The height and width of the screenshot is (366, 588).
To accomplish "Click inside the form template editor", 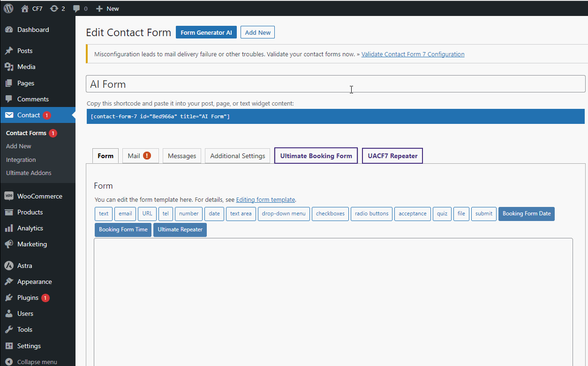I will [x=333, y=302].
